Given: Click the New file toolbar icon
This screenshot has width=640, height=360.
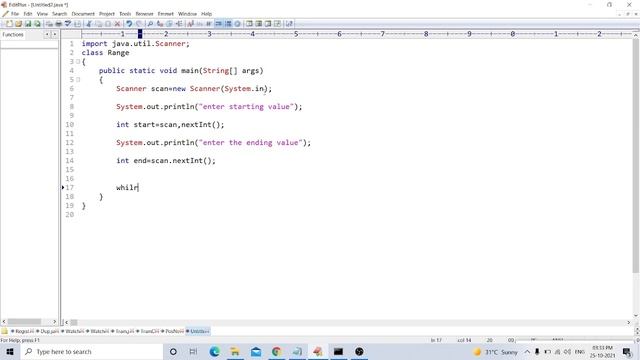Looking at the screenshot, I should click(x=9, y=24).
